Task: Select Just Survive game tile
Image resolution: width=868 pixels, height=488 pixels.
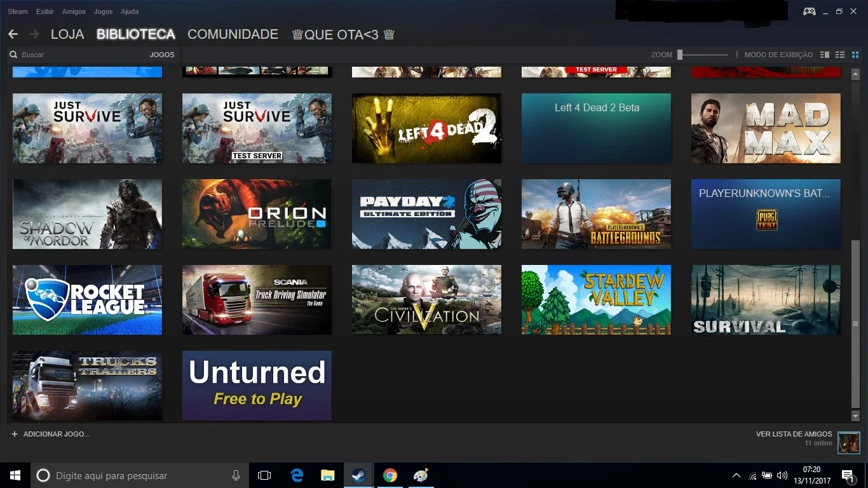Action: click(87, 128)
